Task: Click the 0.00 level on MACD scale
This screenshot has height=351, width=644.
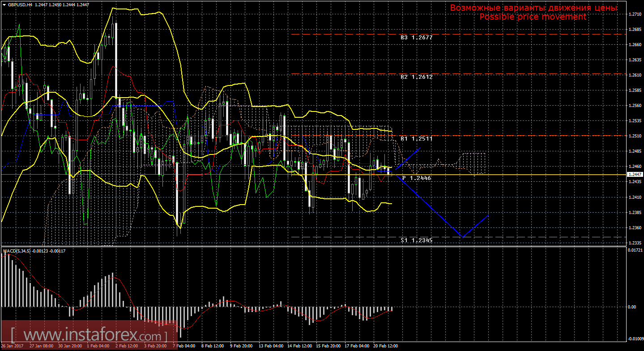Action: (632, 307)
